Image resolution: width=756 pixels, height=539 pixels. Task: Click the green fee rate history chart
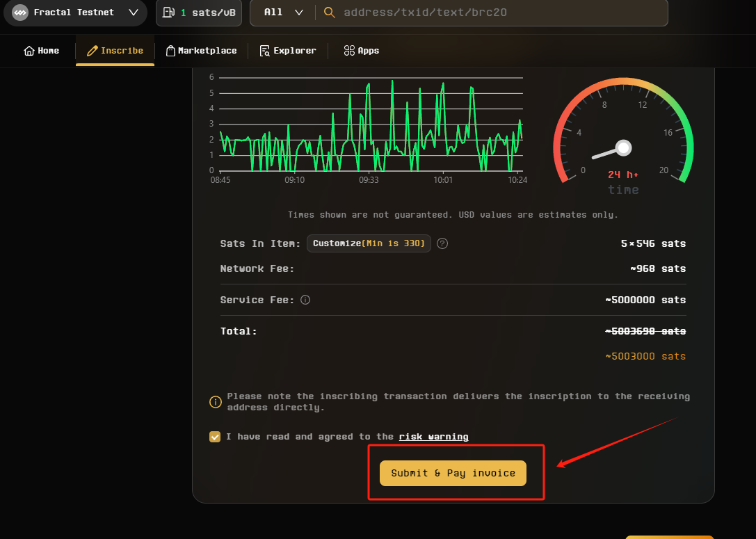click(x=371, y=125)
